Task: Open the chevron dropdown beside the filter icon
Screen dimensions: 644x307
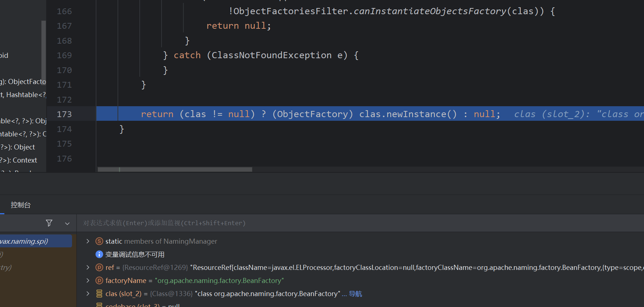Action: (67, 223)
